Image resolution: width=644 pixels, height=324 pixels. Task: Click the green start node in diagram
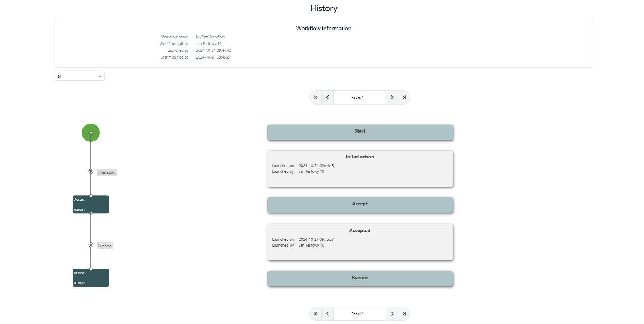pos(91,133)
